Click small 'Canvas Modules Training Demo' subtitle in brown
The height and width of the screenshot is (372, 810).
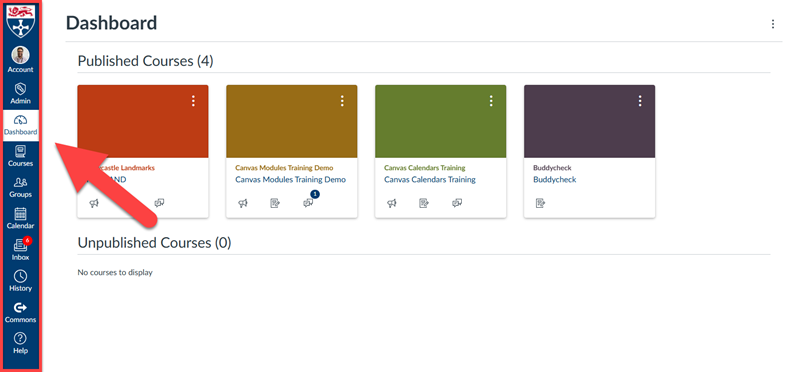(284, 168)
